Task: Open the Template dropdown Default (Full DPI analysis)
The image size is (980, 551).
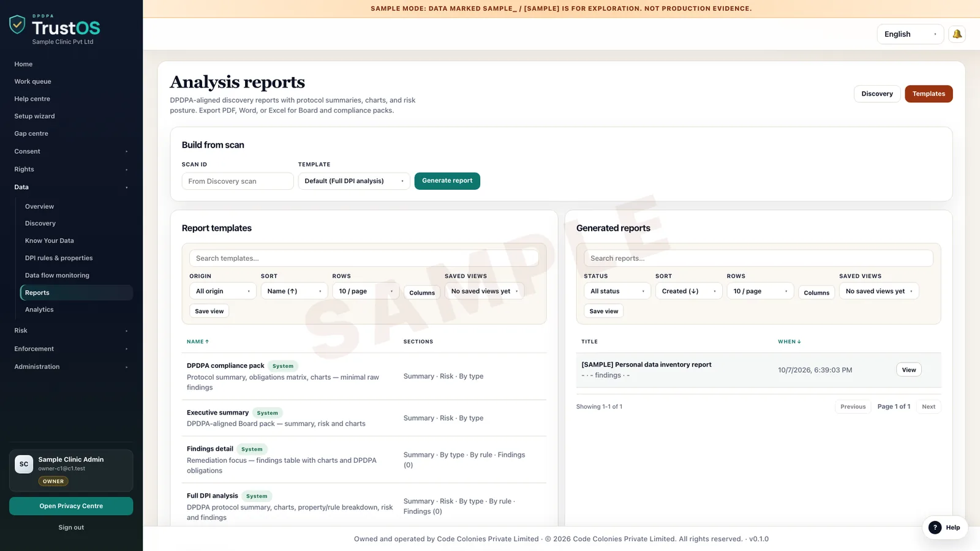Action: pos(354,181)
